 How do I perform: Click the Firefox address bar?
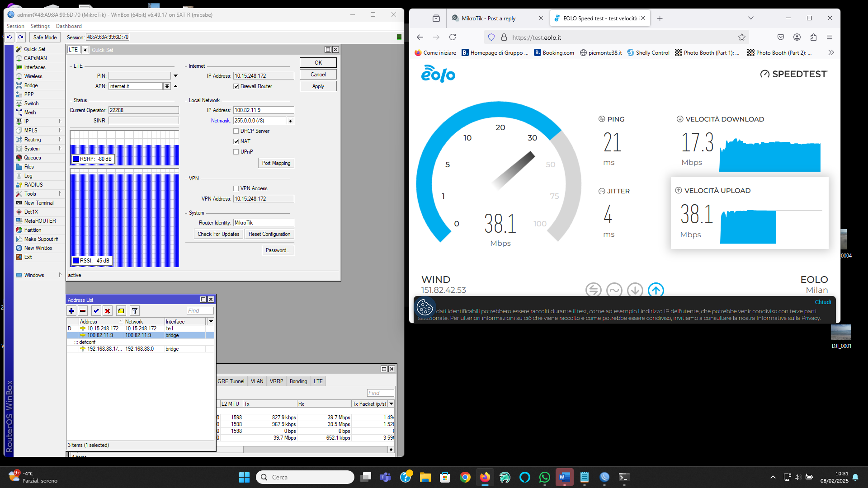tap(617, 38)
